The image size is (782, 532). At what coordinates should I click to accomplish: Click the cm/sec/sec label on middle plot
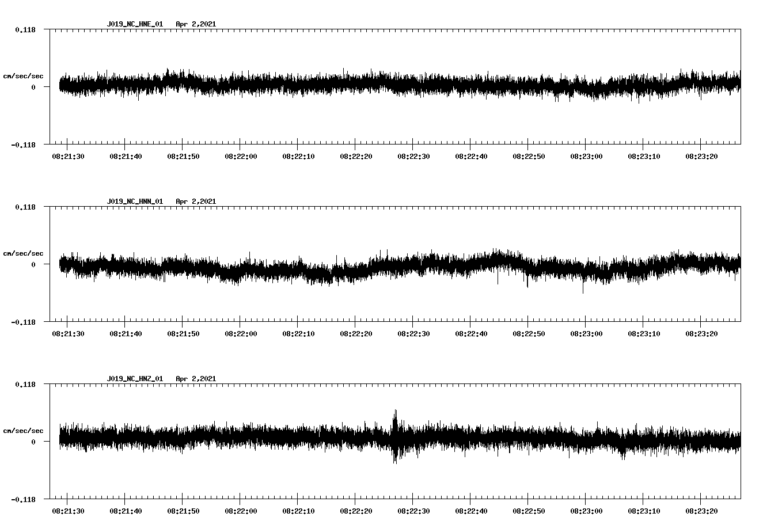[23, 253]
